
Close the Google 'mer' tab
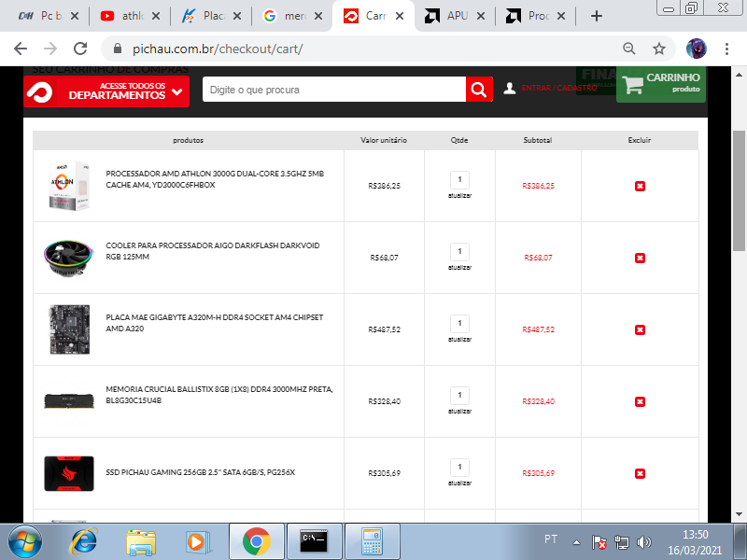click(x=318, y=16)
